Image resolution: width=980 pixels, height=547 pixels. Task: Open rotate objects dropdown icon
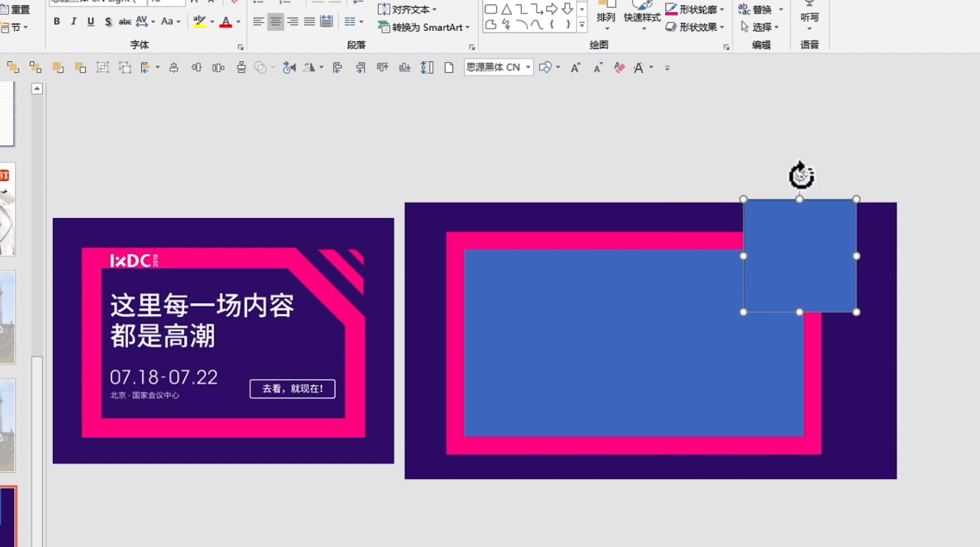pos(313,68)
